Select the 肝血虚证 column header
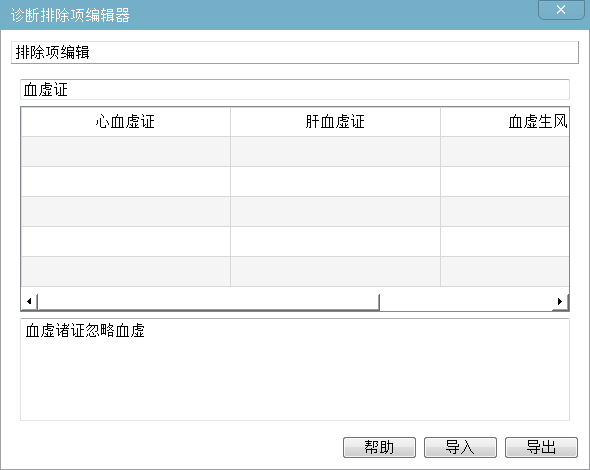Viewport: 590px width, 470px height. pyautogui.click(x=335, y=122)
